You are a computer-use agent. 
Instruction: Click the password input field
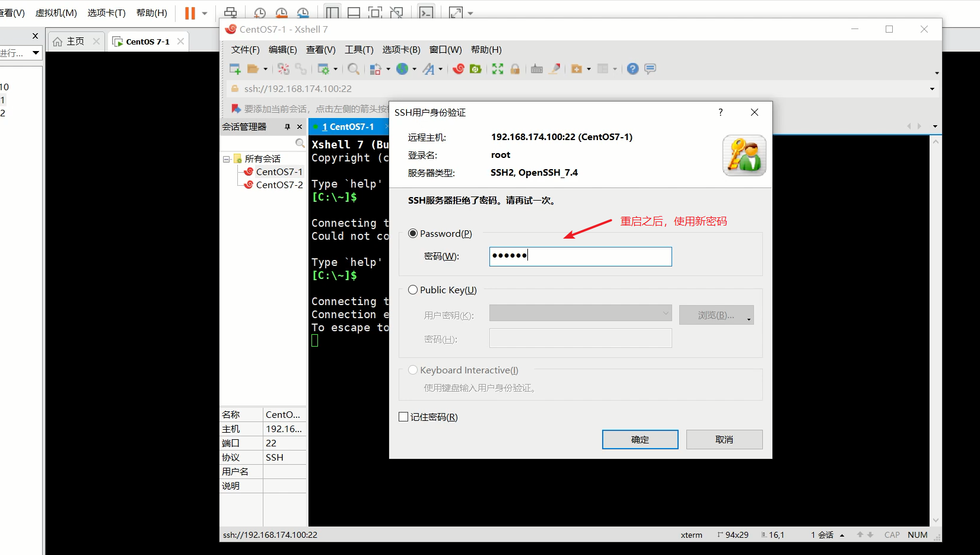(580, 256)
